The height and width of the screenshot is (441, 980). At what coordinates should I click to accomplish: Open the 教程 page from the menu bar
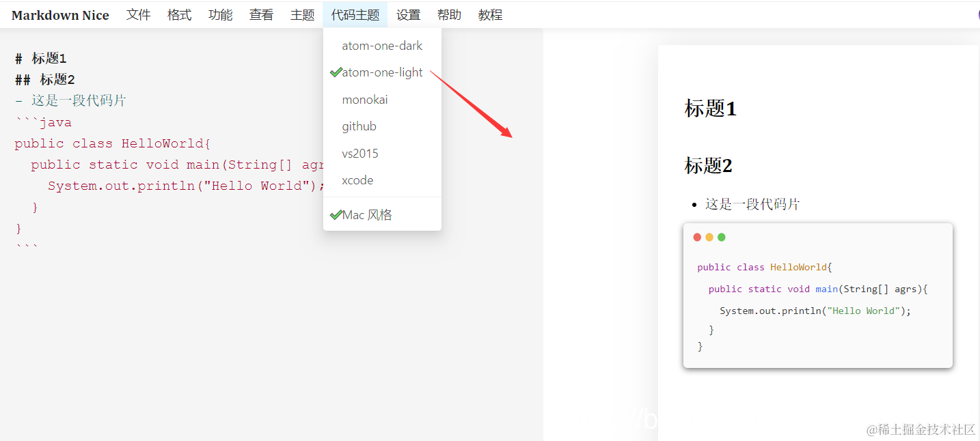[x=490, y=14]
